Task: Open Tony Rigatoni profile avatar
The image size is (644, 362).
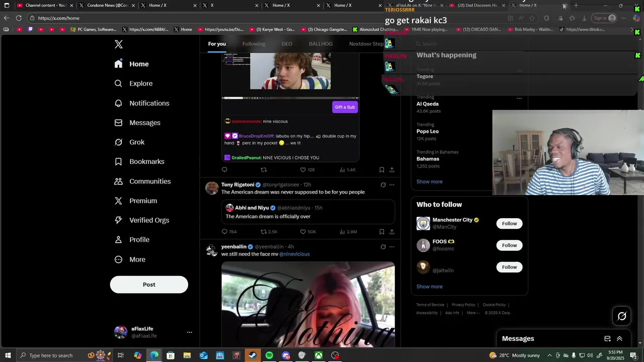Action: [x=212, y=188]
